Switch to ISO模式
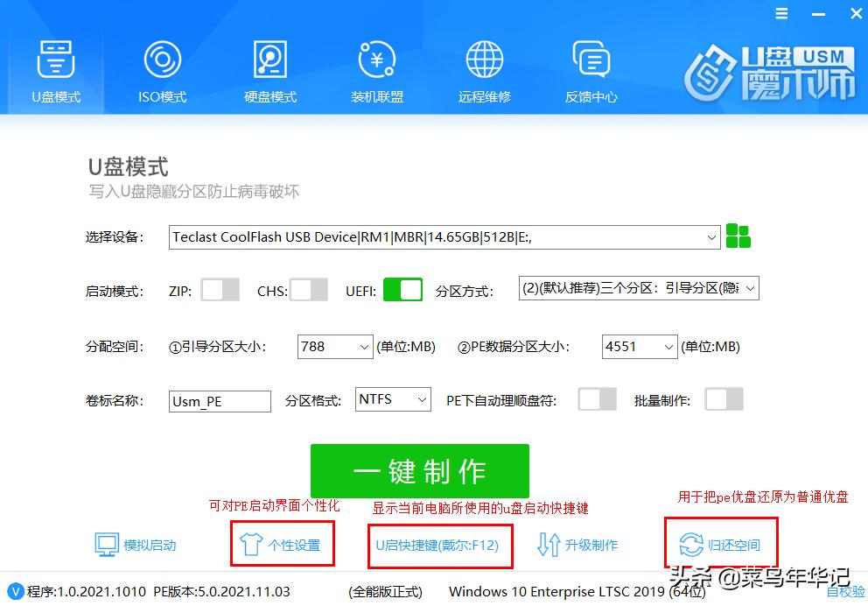This screenshot has height=606, width=868. point(161,70)
